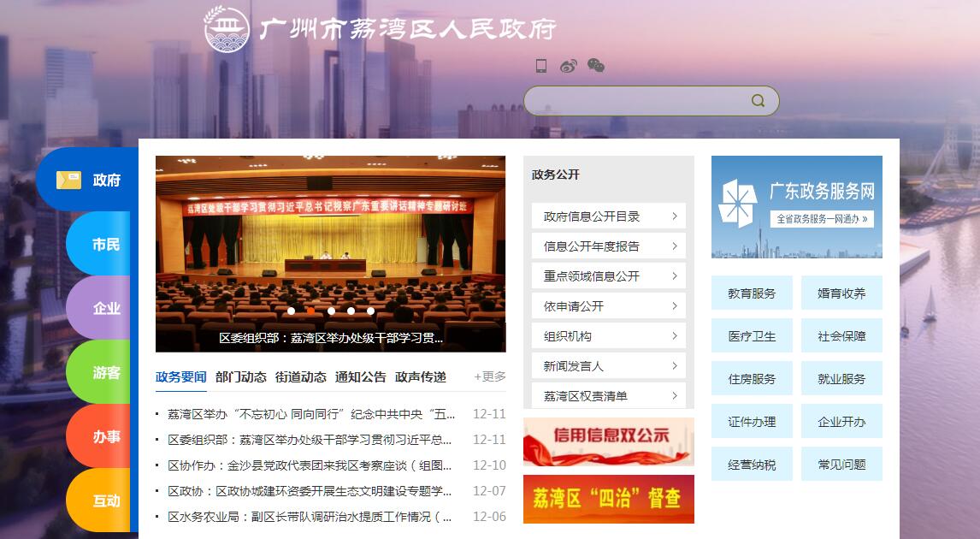Viewport: 980px width, 539px height.
Task: Select the fourth carousel dot
Action: point(351,311)
